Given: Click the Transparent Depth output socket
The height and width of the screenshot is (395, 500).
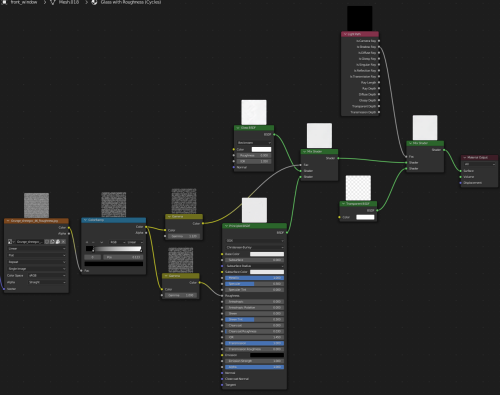Looking at the screenshot, I should coord(379,106).
